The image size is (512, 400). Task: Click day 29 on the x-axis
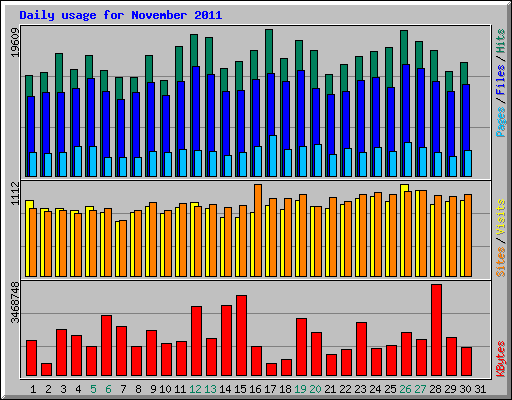click(450, 389)
